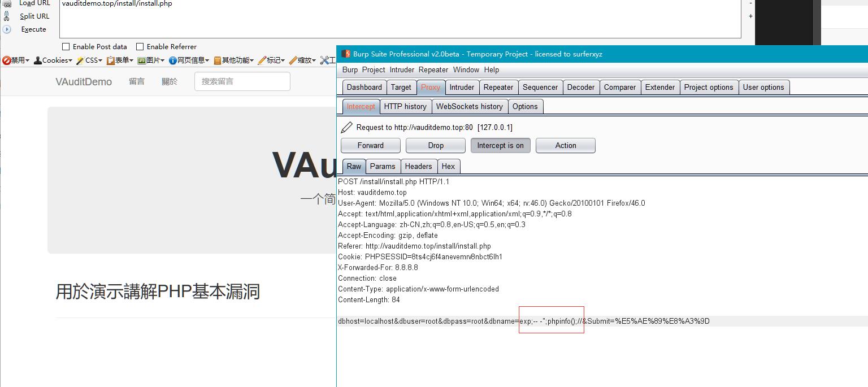This screenshot has height=387, width=868.
Task: Open the 其他功能 (Miscellaneous) dropdown menu
Action: point(233,60)
